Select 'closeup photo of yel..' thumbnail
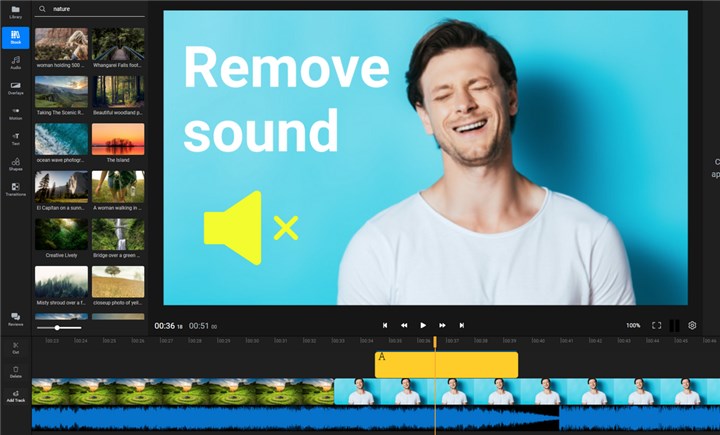The height and width of the screenshot is (435, 720). 118,282
